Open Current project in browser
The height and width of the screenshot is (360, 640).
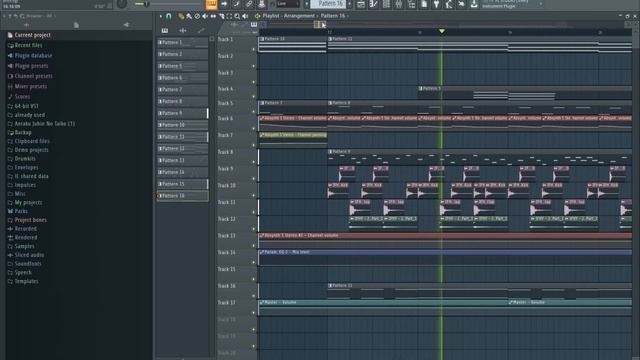pyautogui.click(x=32, y=35)
